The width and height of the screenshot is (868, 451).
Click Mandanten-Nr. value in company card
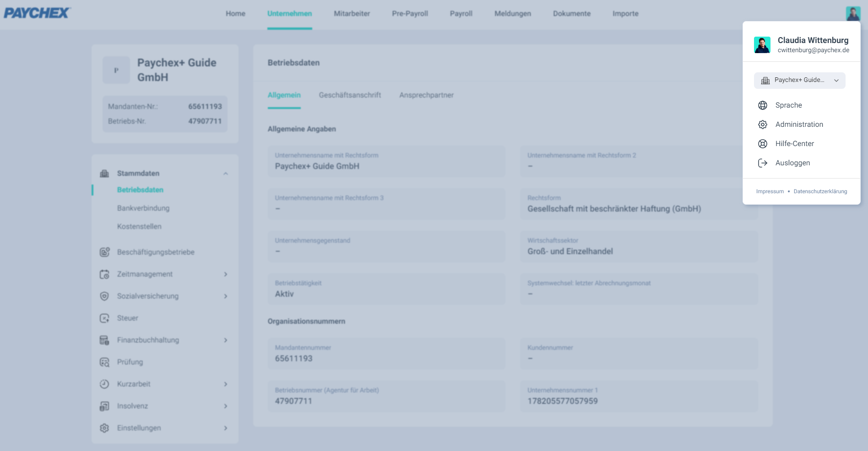point(205,107)
